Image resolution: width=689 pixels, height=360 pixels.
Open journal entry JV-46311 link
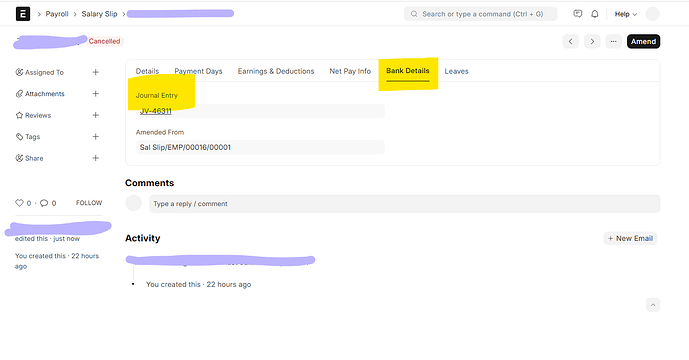[156, 111]
